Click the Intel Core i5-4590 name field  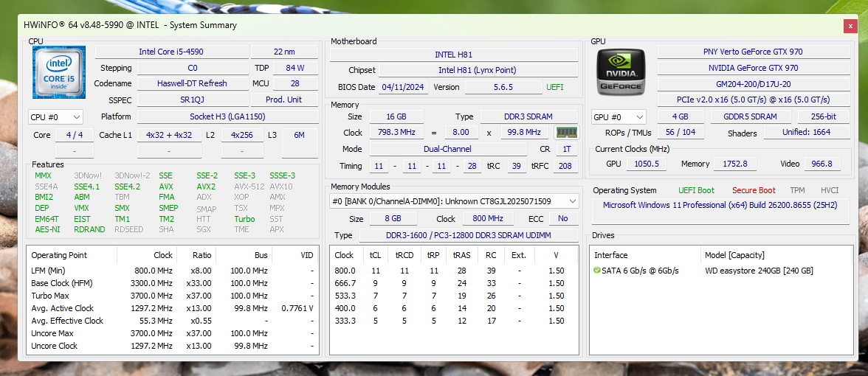[x=171, y=52]
